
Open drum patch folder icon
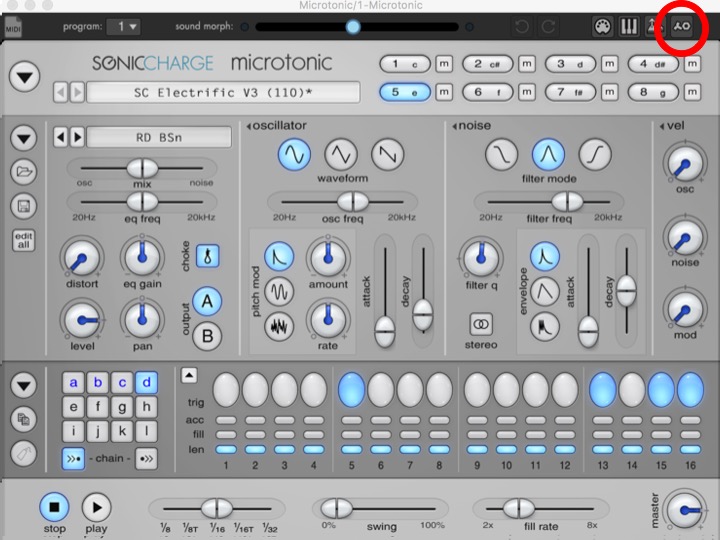click(x=24, y=172)
